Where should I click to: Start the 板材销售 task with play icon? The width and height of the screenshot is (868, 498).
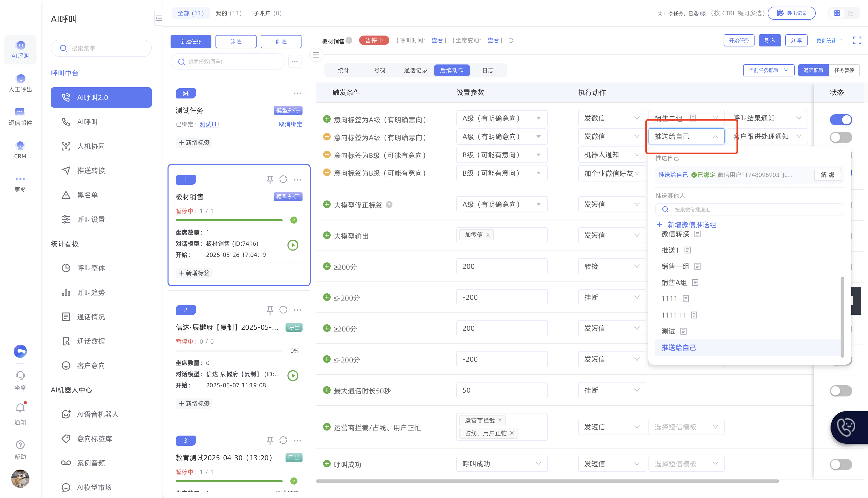click(293, 245)
